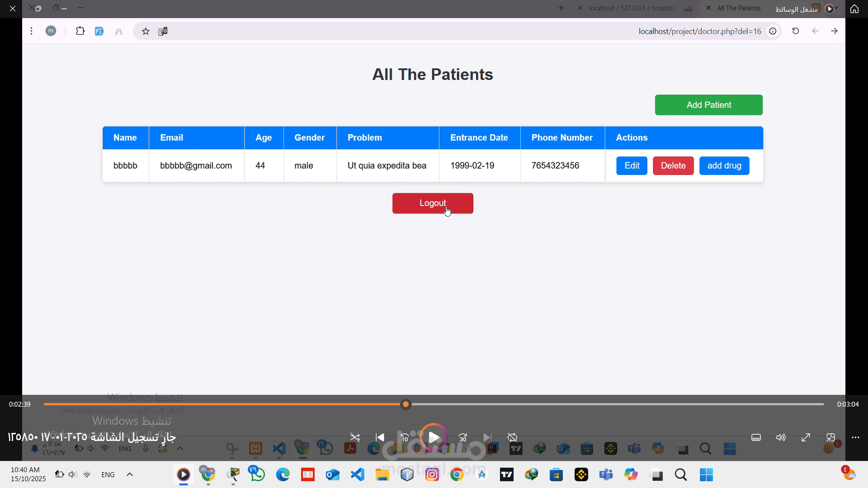Open WhatsApp from the taskbar
The width and height of the screenshot is (868, 488).
tap(257, 474)
